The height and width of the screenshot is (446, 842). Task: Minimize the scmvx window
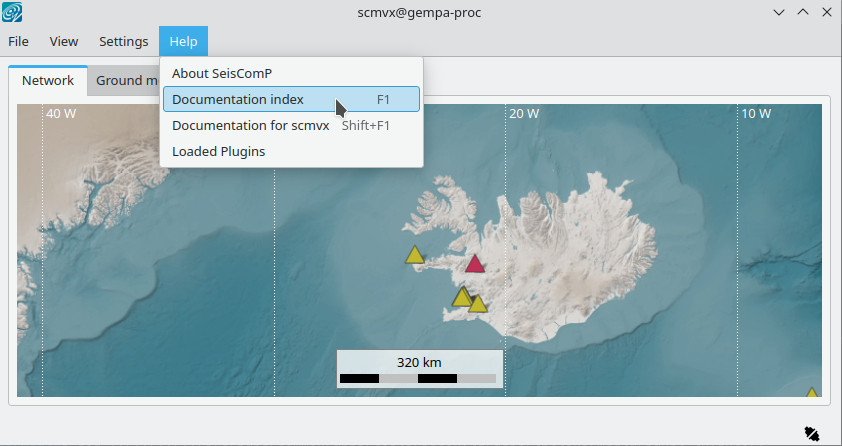[779, 13]
